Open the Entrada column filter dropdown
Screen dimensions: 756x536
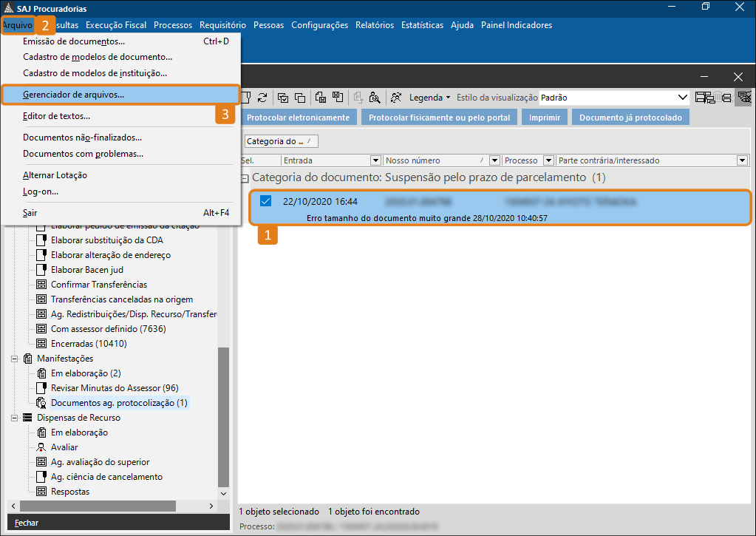click(x=375, y=160)
